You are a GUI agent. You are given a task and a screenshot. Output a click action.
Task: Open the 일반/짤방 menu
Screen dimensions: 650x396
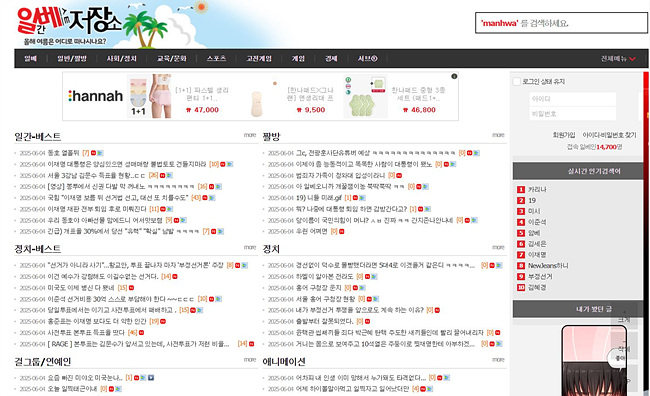72,58
